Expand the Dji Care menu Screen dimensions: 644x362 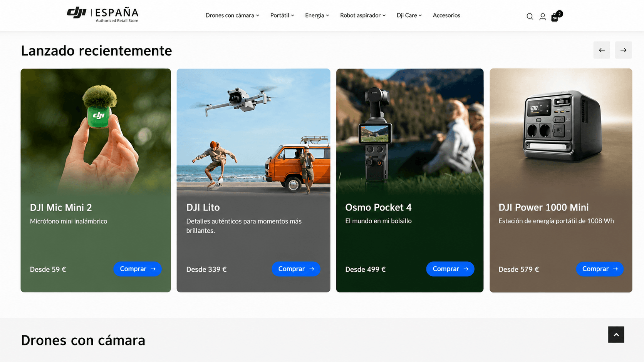[409, 15]
